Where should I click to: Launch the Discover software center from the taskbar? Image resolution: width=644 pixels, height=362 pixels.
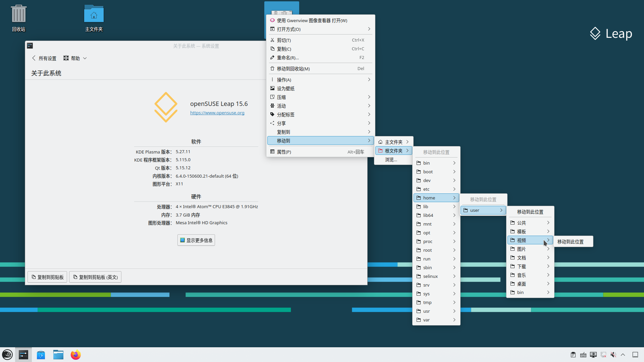coord(41,355)
